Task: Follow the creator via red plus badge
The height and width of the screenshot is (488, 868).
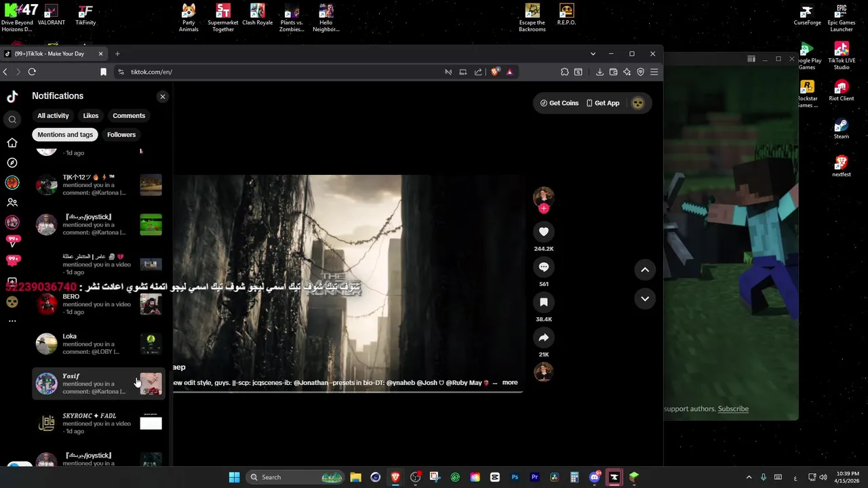Action: click(x=544, y=209)
